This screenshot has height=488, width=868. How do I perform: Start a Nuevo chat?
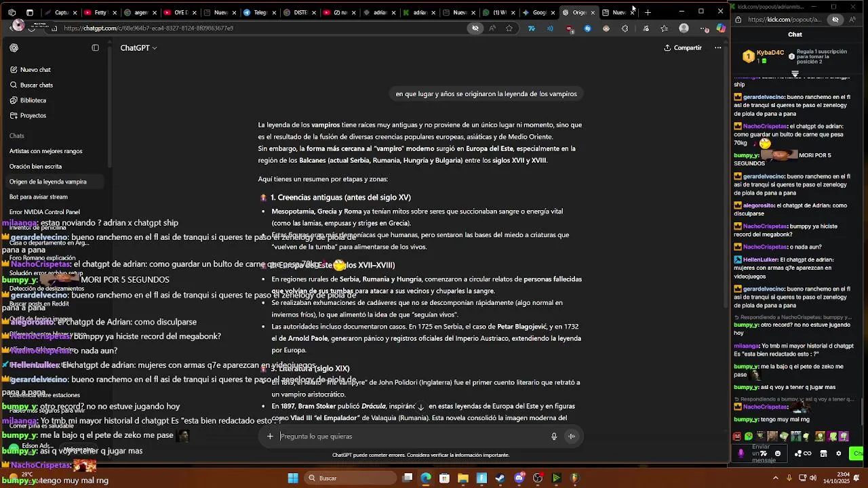[35, 70]
